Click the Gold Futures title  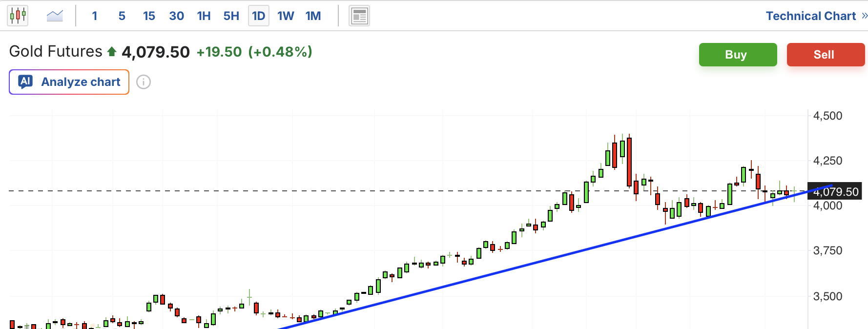point(56,51)
